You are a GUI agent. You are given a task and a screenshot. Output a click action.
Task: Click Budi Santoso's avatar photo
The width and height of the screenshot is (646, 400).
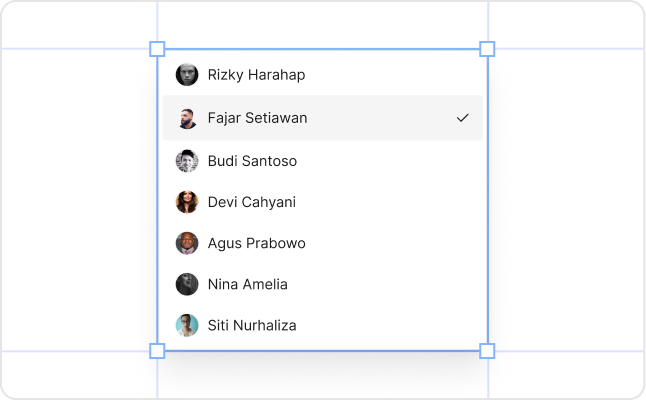[187, 161]
